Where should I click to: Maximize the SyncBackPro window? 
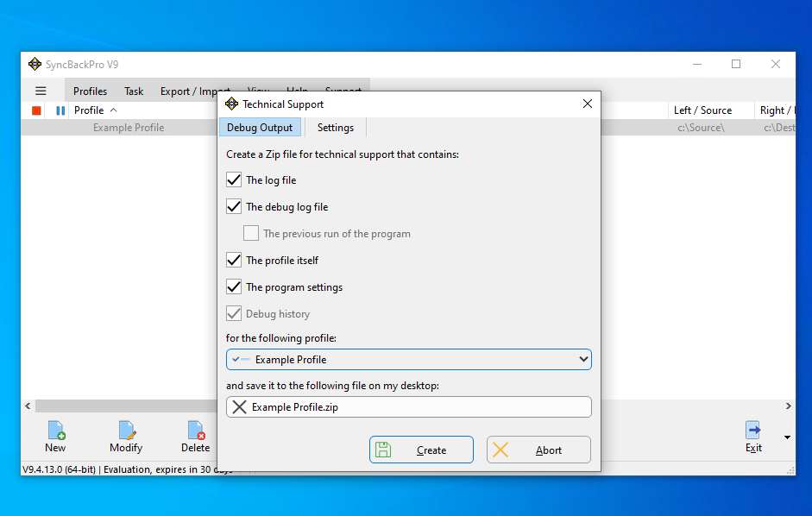(736, 64)
